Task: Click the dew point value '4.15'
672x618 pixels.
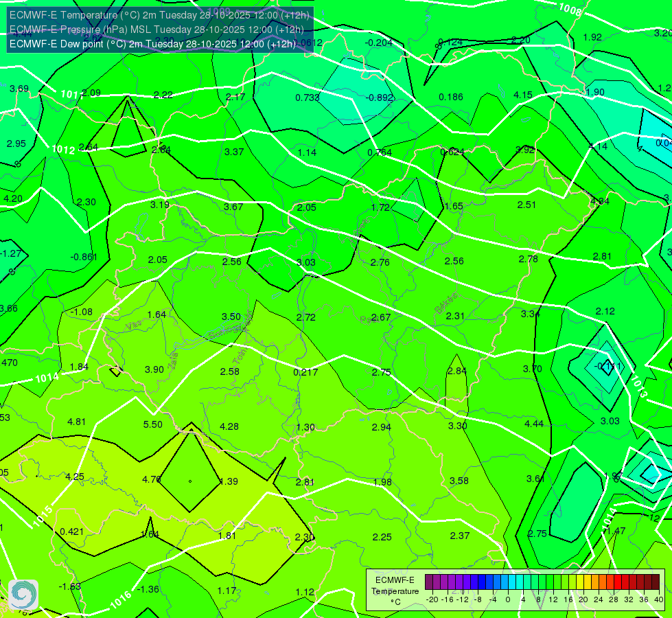Action: point(523,95)
